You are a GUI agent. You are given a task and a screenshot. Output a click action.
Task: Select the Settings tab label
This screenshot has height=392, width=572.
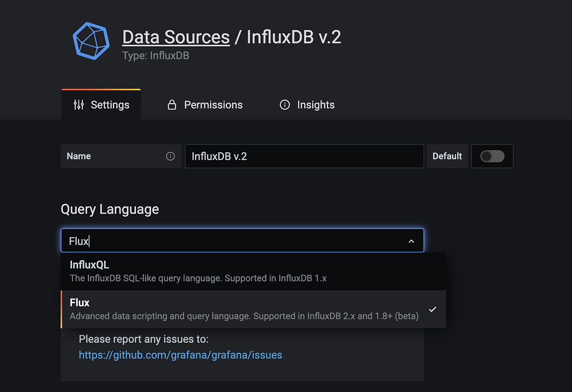110,105
